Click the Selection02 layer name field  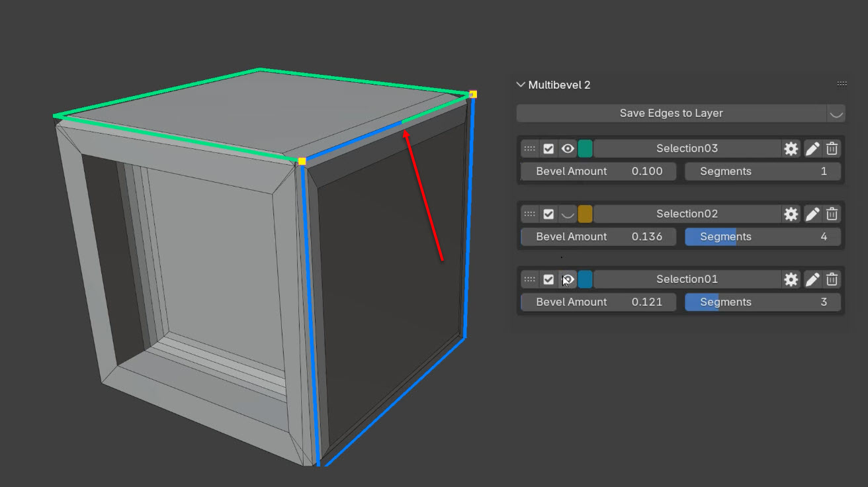(x=687, y=214)
